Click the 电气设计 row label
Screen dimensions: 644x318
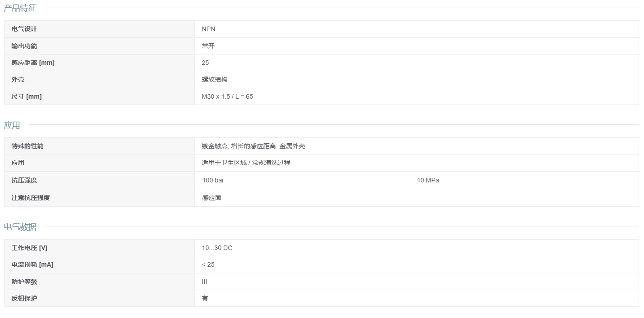pyautogui.click(x=24, y=29)
